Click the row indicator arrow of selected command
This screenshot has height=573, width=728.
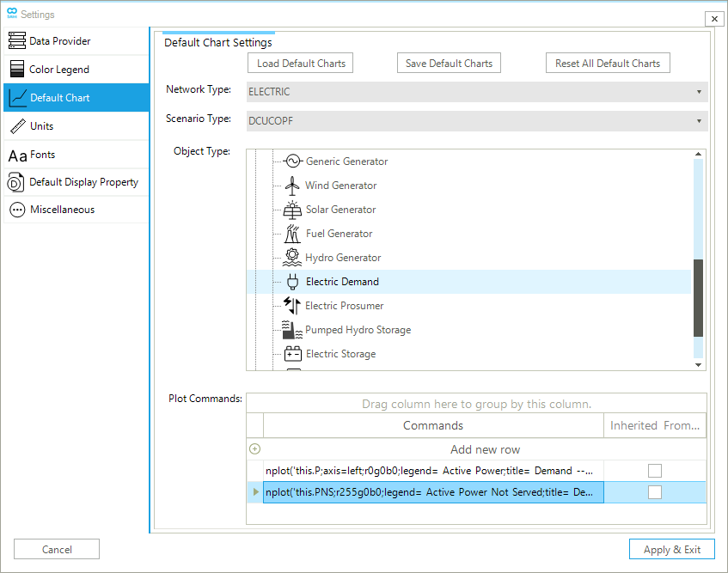tap(254, 492)
